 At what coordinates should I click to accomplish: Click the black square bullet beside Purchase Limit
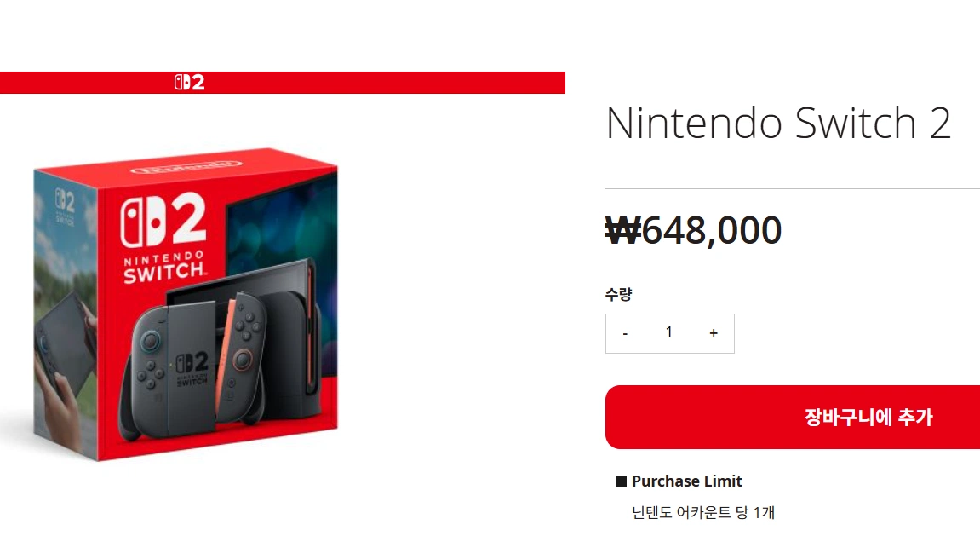click(x=621, y=481)
